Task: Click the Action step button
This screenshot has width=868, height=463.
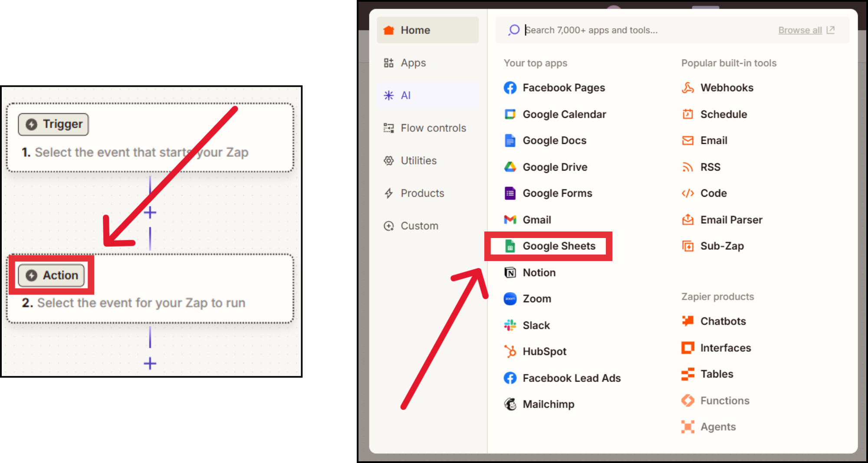Action: (x=51, y=275)
